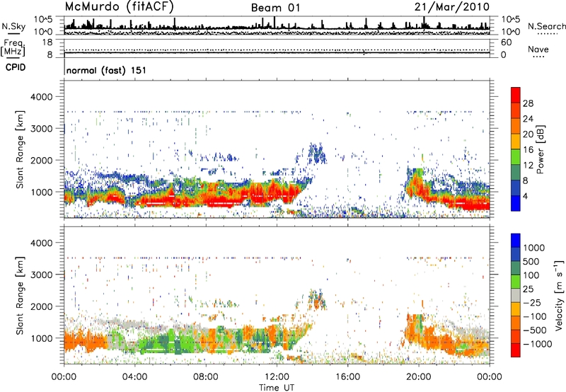Click the '08:00' time tick label
The width and height of the screenshot is (566, 392).
206,377
